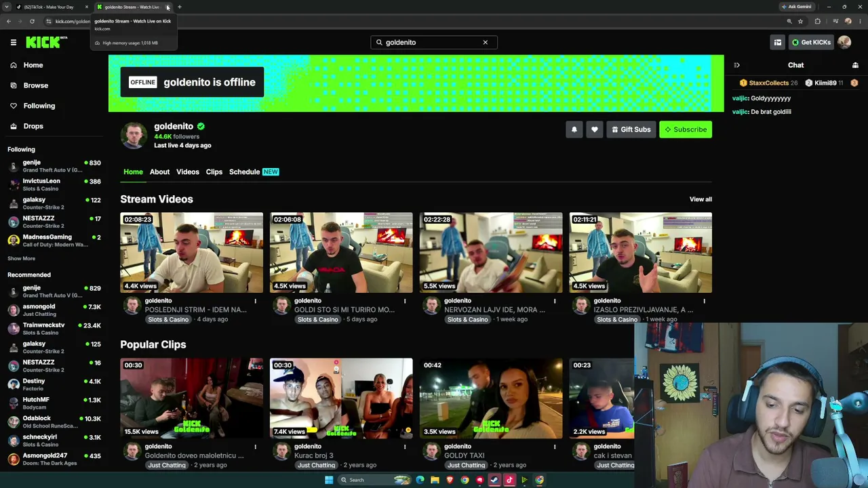
Task: Click goldenito profile avatar
Action: 134,136
